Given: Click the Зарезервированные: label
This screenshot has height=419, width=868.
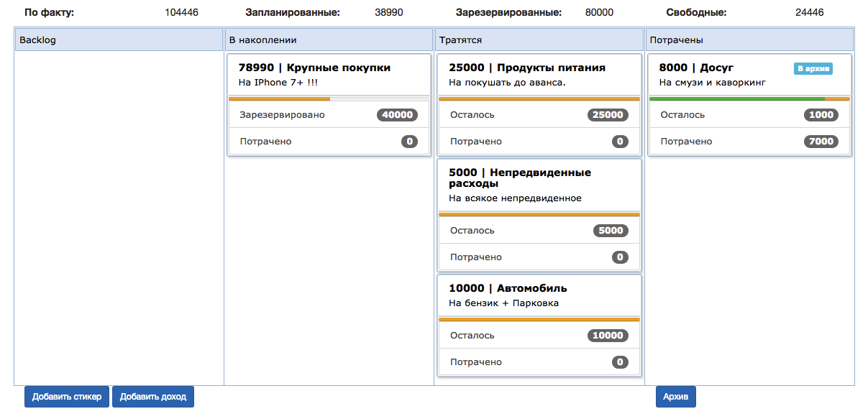Looking at the screenshot, I should coord(509,13).
